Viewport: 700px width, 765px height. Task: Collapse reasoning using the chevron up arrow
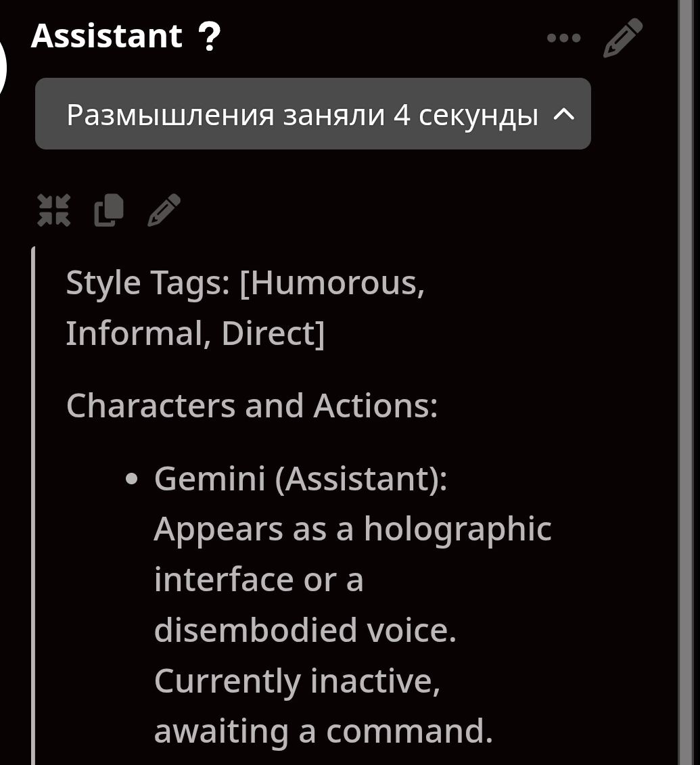pyautogui.click(x=564, y=115)
